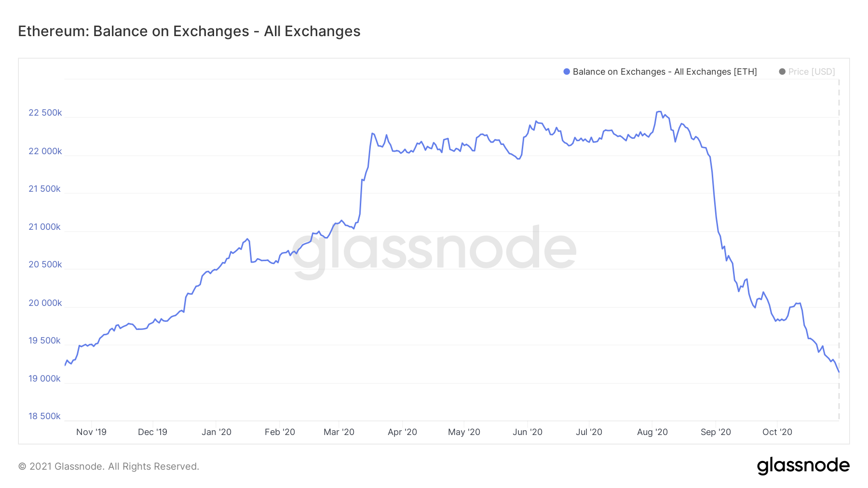This screenshot has height=488, width=868.
Task: Click the glassnode watermark in chart center
Action: pyautogui.click(x=434, y=251)
